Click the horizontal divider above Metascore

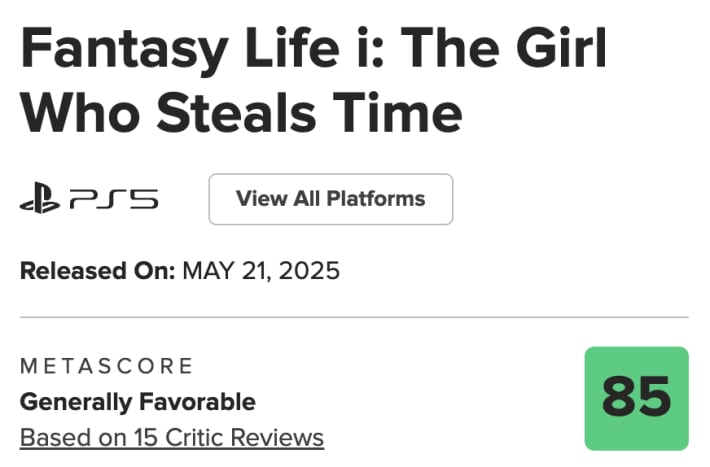point(354,317)
